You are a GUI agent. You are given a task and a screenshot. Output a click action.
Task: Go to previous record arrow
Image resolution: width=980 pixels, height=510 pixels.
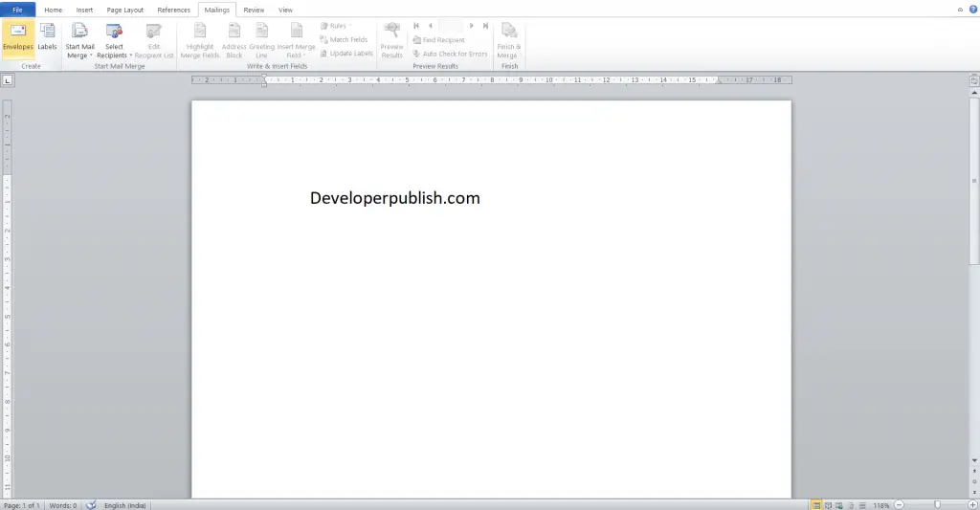[430, 26]
